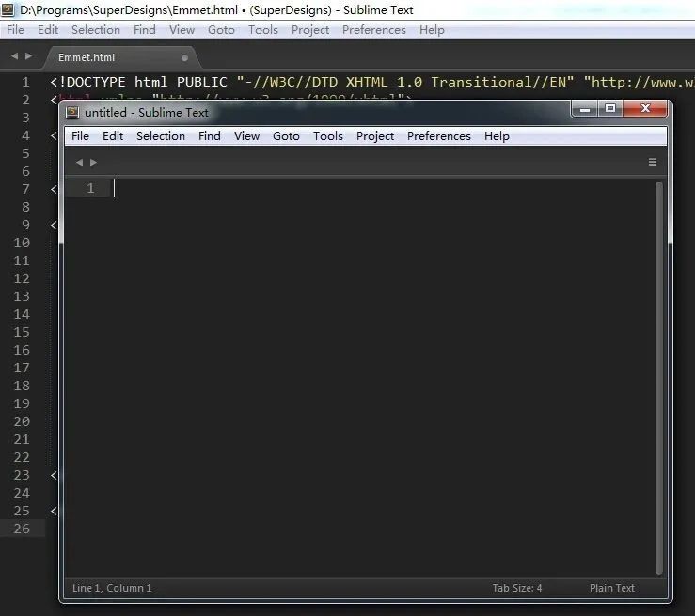Click line number 26 in Emmet.html gutter
695x616 pixels.
[x=22, y=529]
